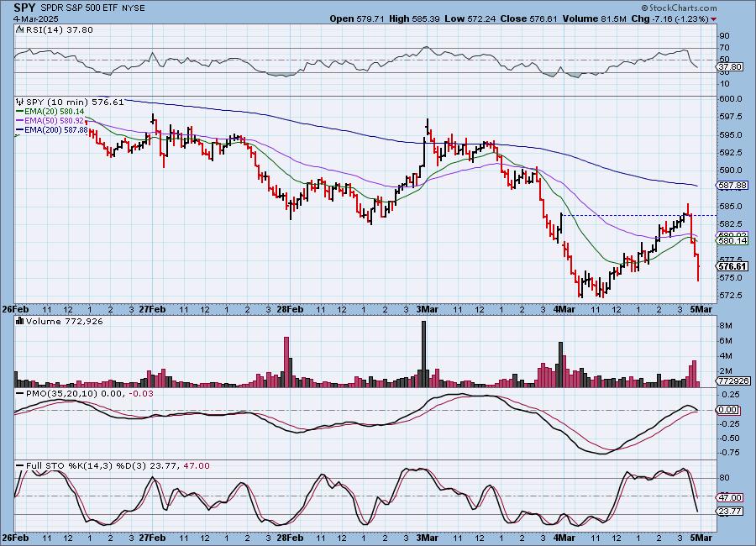
Task: Click the green EMA(20) legend line swatch
Action: point(20,112)
